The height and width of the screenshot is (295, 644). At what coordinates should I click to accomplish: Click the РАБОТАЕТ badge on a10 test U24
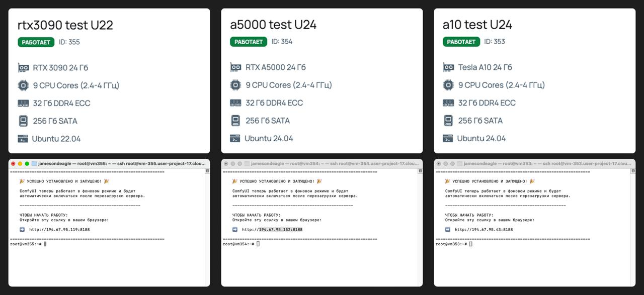click(x=461, y=42)
